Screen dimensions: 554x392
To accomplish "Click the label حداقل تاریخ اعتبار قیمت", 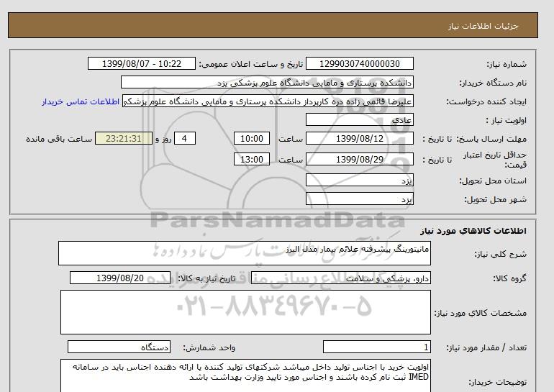I will click(x=495, y=160).
